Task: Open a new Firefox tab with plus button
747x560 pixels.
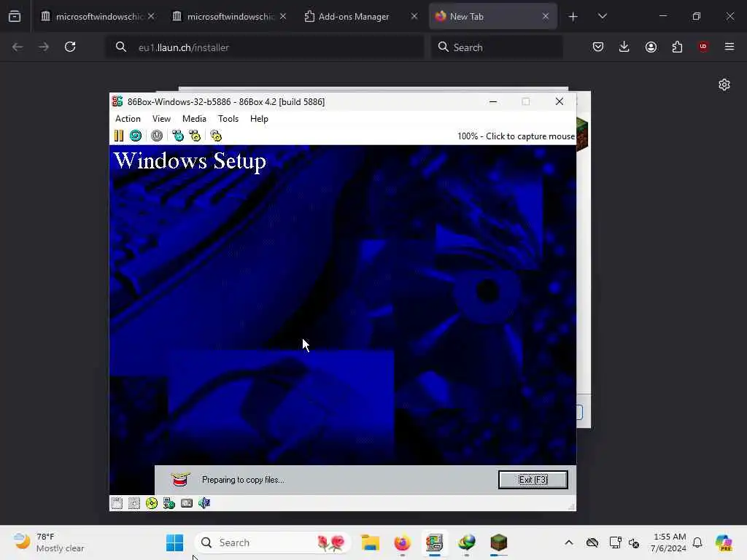Action: click(573, 17)
